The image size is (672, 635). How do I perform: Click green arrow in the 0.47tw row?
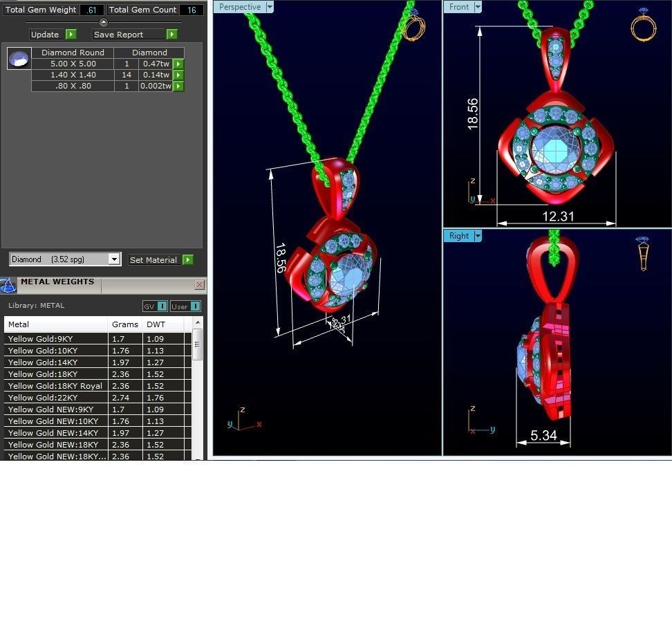[178, 64]
